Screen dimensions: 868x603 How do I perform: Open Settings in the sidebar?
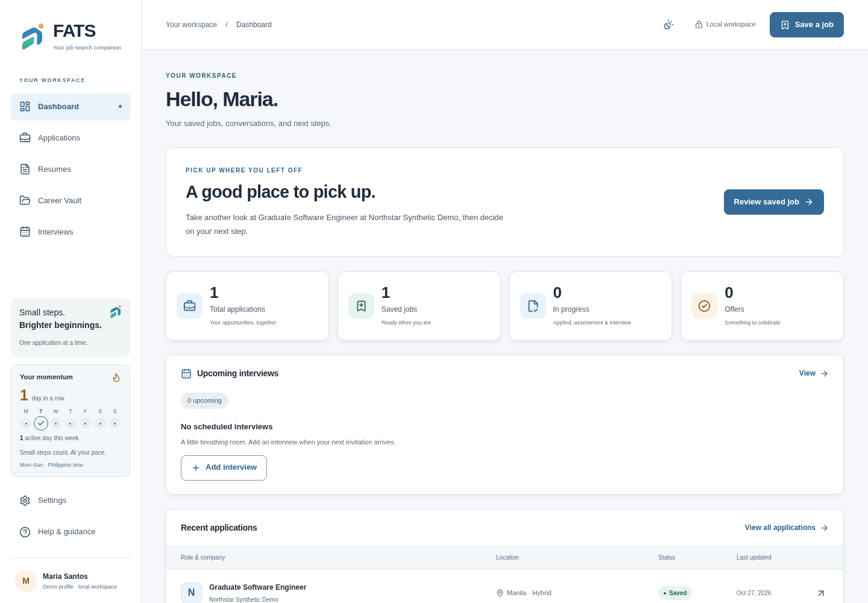click(71, 500)
